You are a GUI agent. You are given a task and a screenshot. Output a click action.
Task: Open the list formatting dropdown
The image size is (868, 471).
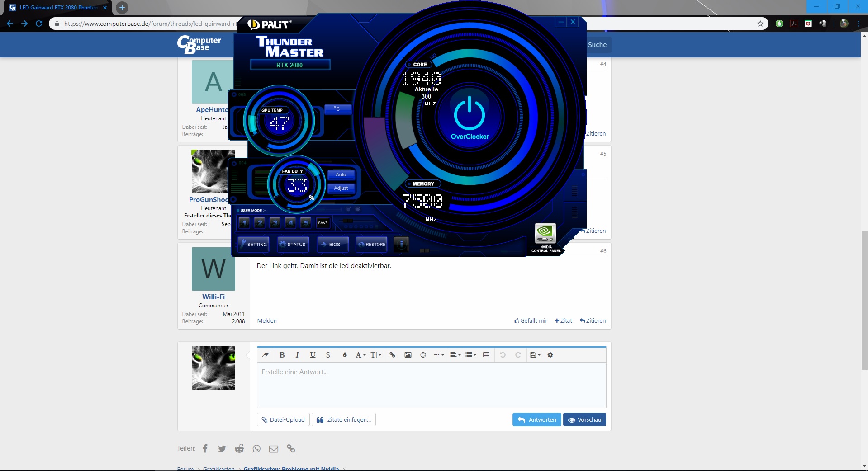(471, 355)
